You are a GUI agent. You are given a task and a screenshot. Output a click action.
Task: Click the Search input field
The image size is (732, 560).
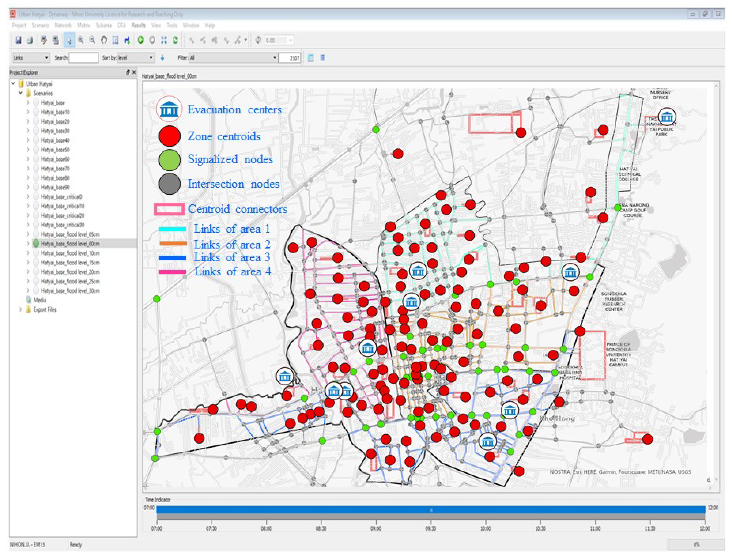point(83,58)
